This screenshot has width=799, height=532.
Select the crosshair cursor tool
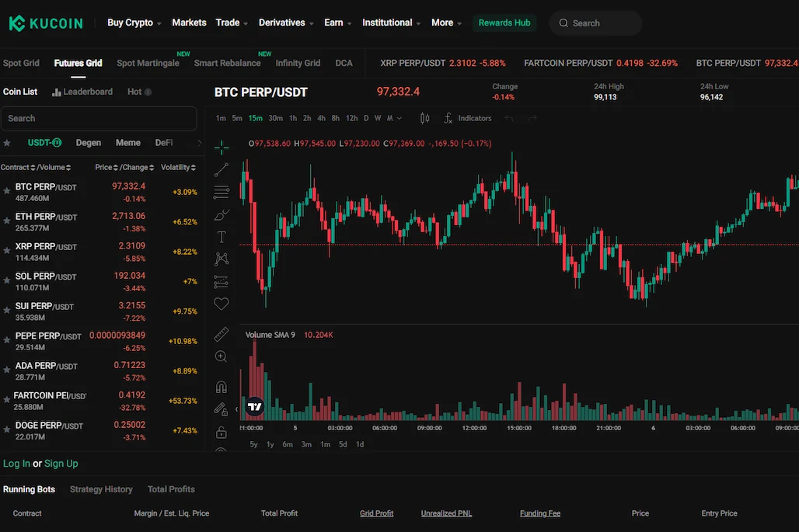(222, 148)
